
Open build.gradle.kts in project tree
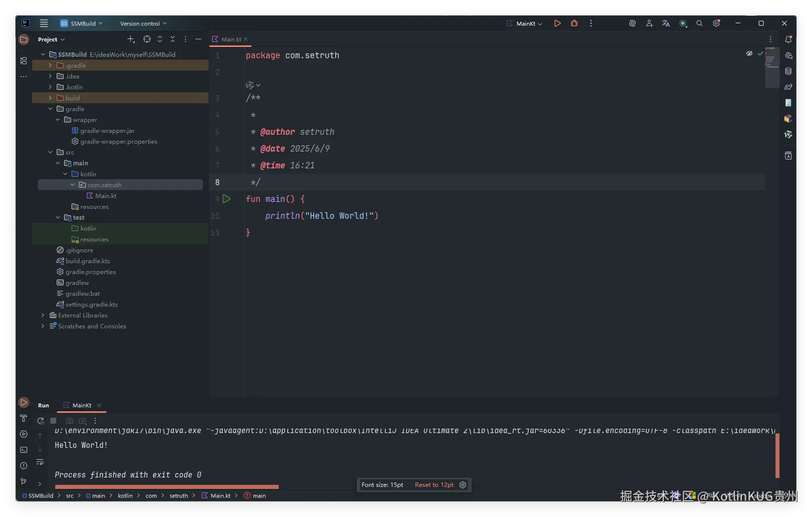87,261
